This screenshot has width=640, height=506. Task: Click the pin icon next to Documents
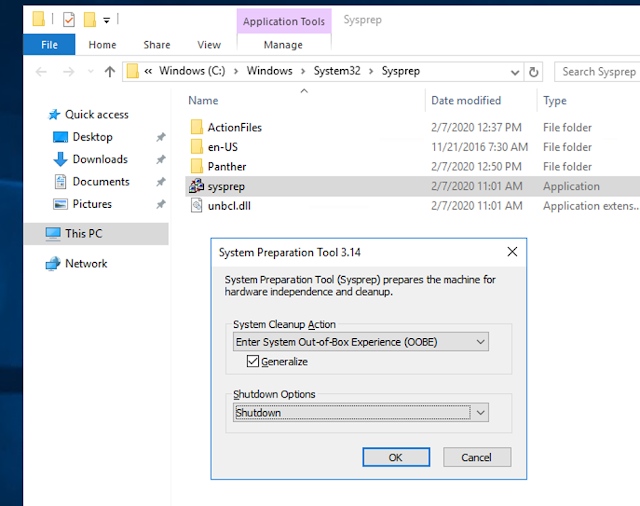(x=161, y=182)
